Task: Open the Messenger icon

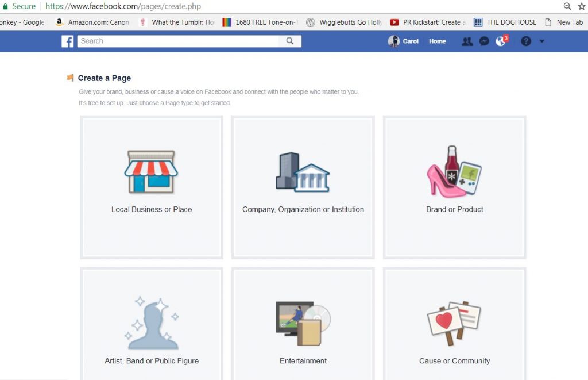Action: [x=484, y=41]
